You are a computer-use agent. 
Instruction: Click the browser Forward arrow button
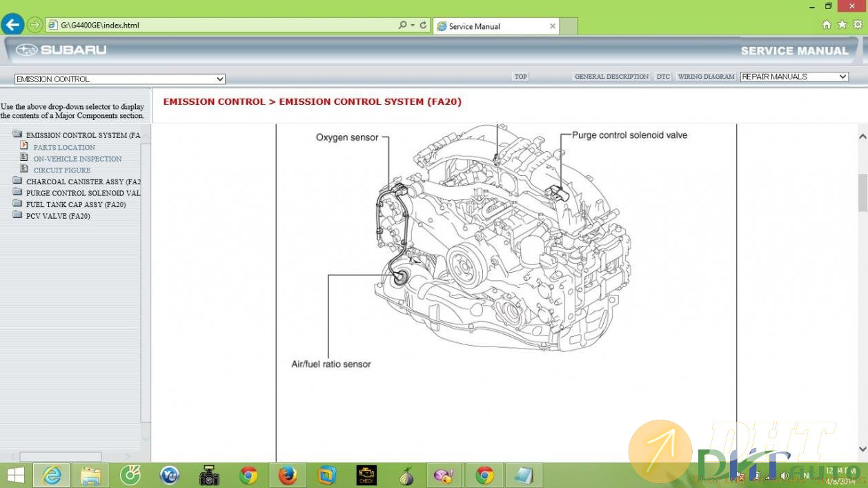pyautogui.click(x=34, y=26)
